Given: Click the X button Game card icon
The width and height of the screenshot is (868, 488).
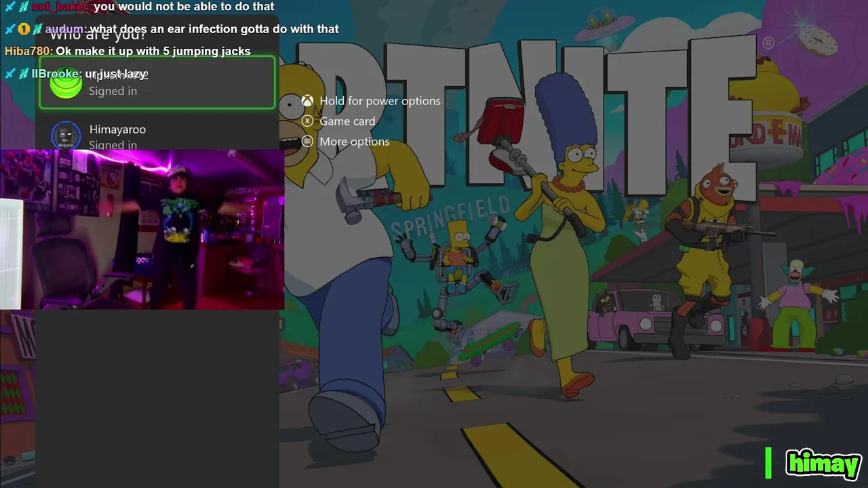Looking at the screenshot, I should tap(307, 121).
